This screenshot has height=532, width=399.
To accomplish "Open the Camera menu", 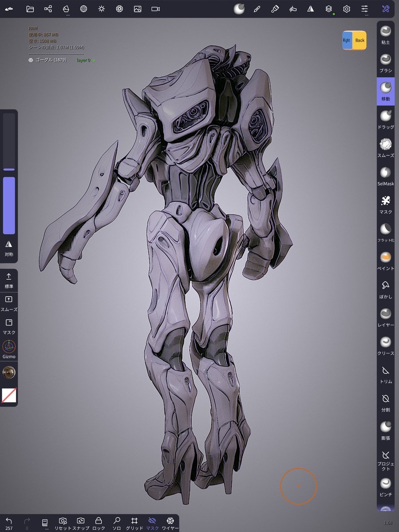I will (155, 9).
